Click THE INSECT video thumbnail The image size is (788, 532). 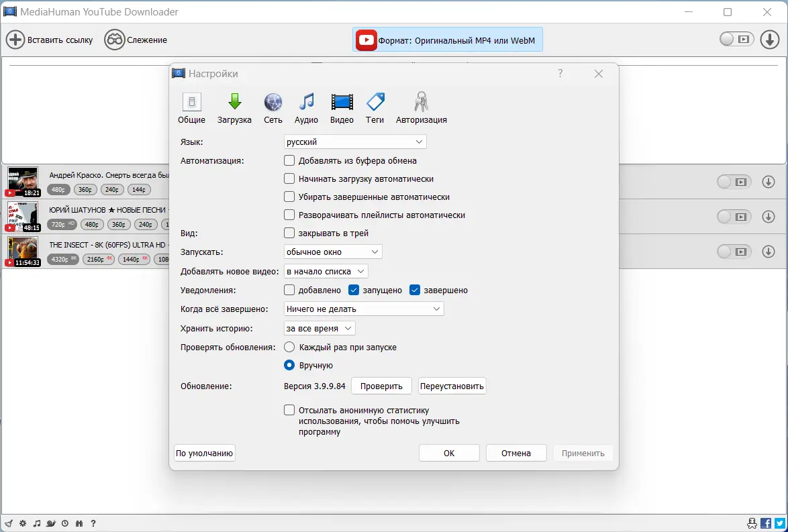(x=23, y=251)
